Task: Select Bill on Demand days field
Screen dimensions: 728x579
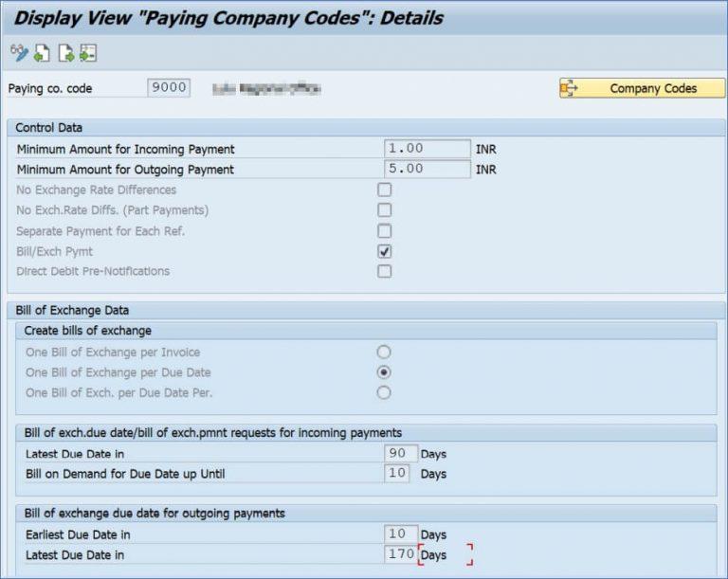Action: [397, 473]
